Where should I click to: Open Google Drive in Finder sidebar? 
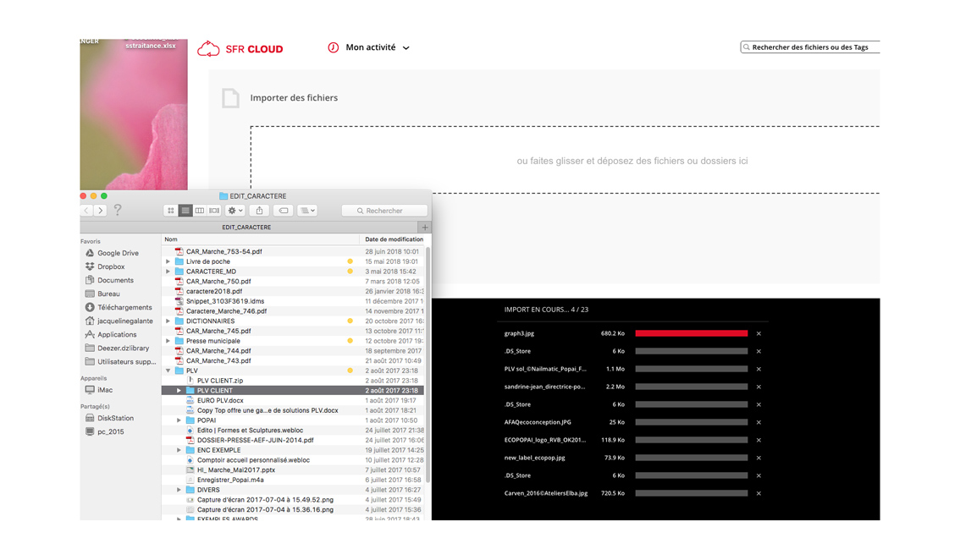tap(112, 253)
